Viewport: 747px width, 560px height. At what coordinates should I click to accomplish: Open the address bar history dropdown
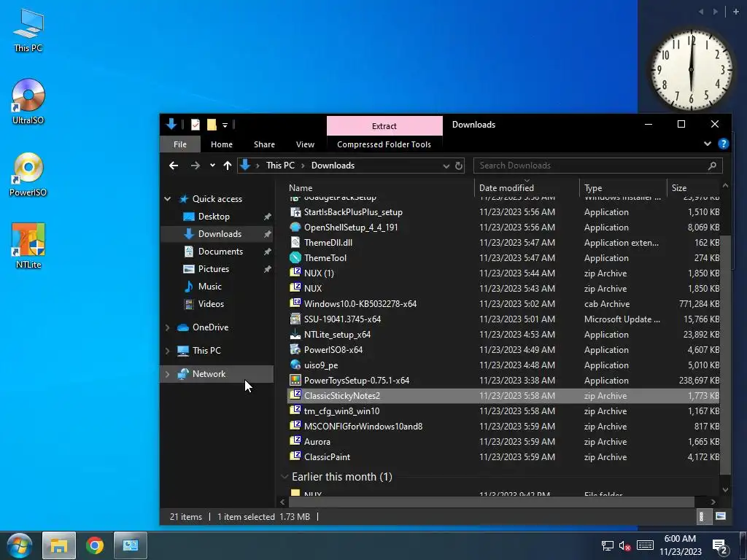[x=446, y=166]
